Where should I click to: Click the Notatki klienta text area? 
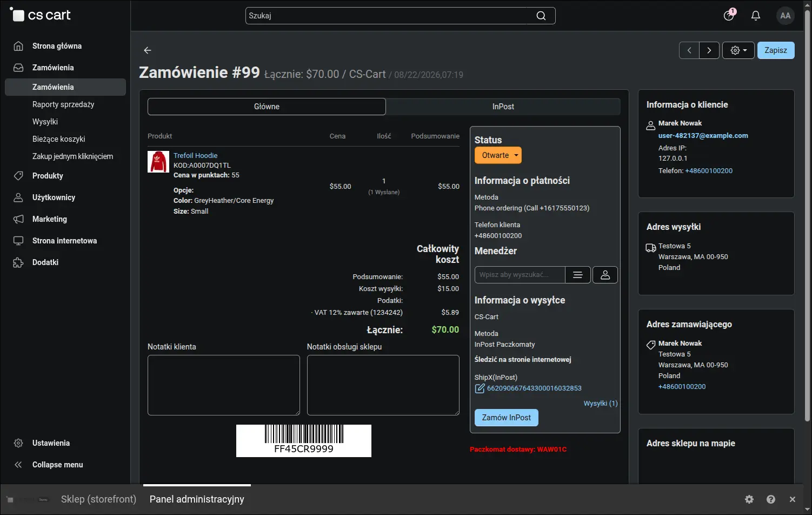tap(224, 385)
